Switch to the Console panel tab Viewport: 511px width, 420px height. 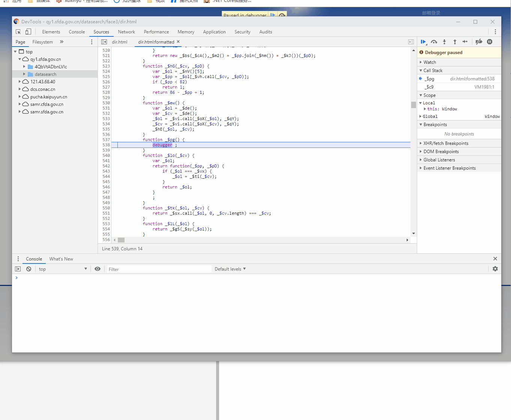point(77,32)
